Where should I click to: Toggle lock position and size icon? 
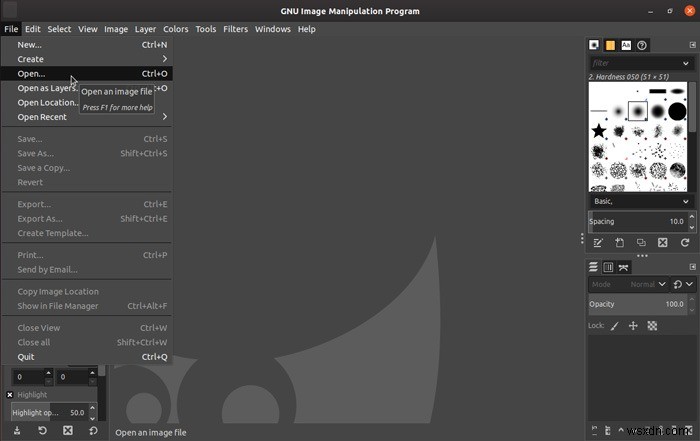click(633, 326)
